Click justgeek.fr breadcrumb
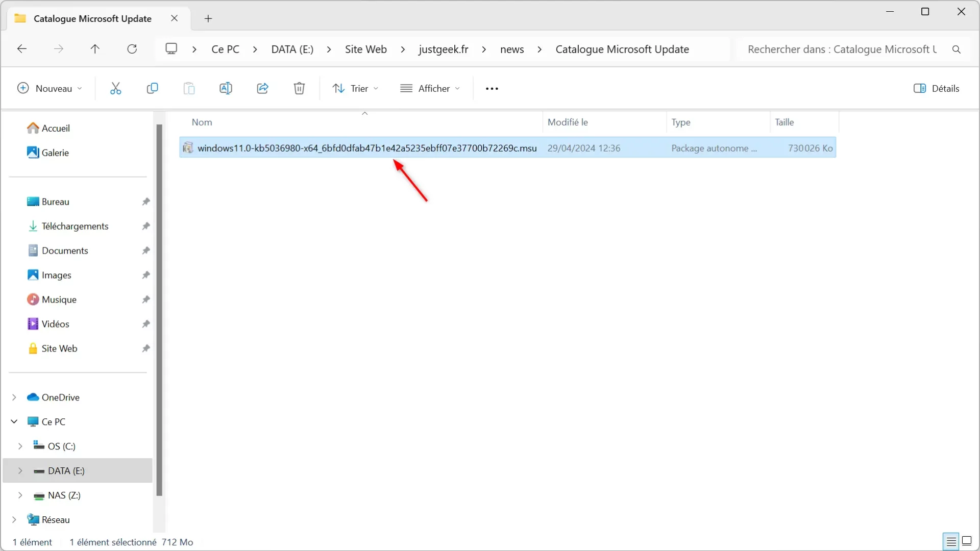Viewport: 980px width, 551px height. [444, 49]
